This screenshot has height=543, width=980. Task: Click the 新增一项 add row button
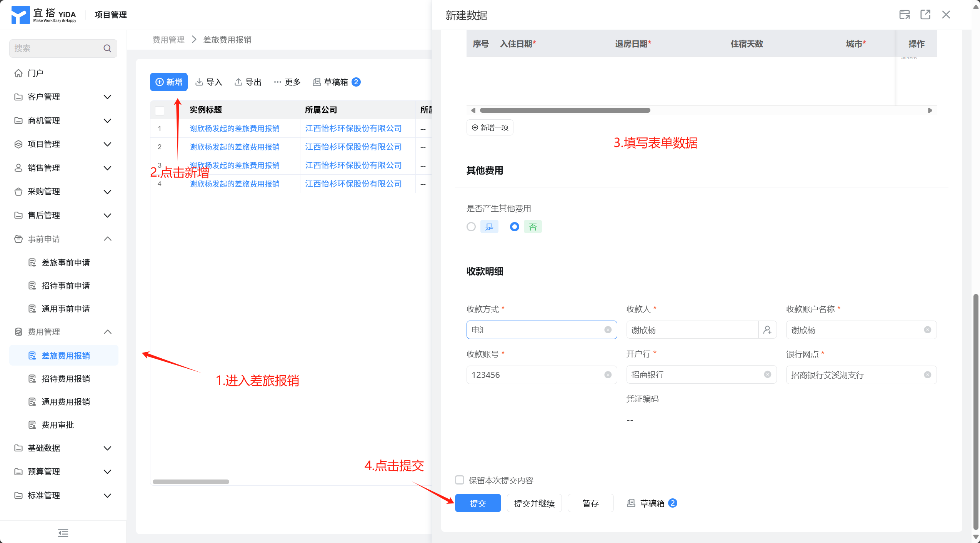490,127
